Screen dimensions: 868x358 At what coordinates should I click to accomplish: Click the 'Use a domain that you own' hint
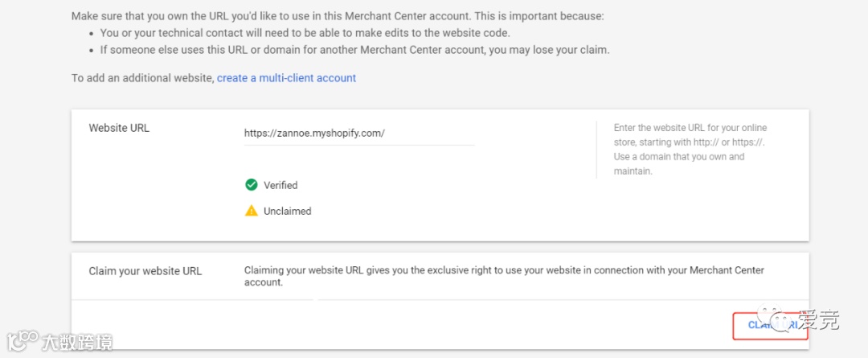[x=679, y=157]
